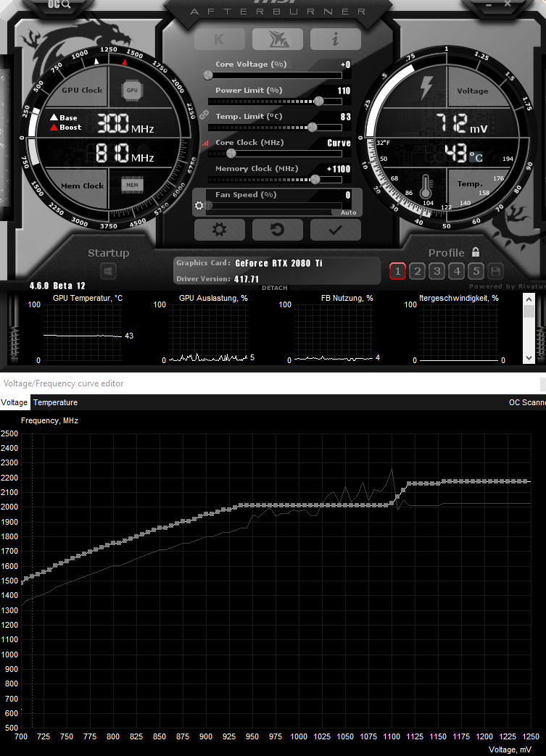The width and height of the screenshot is (546, 756).
Task: Toggle the °C temperature unit
Action: pyautogui.click(x=476, y=157)
